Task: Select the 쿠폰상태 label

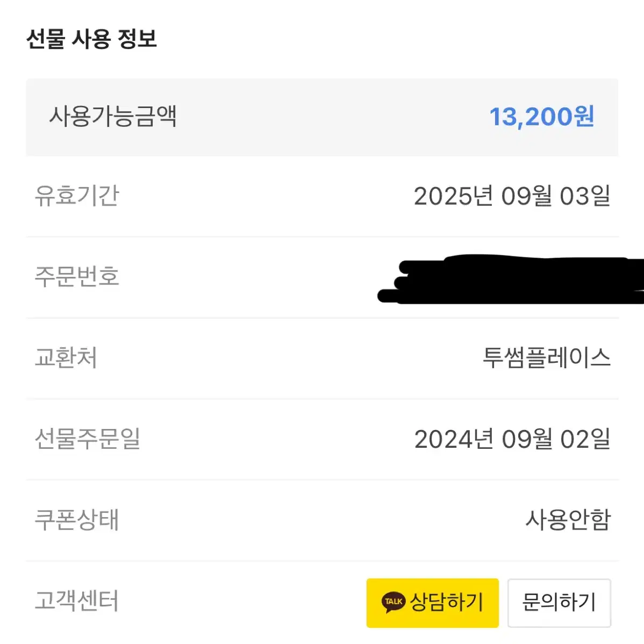Action: point(77,519)
